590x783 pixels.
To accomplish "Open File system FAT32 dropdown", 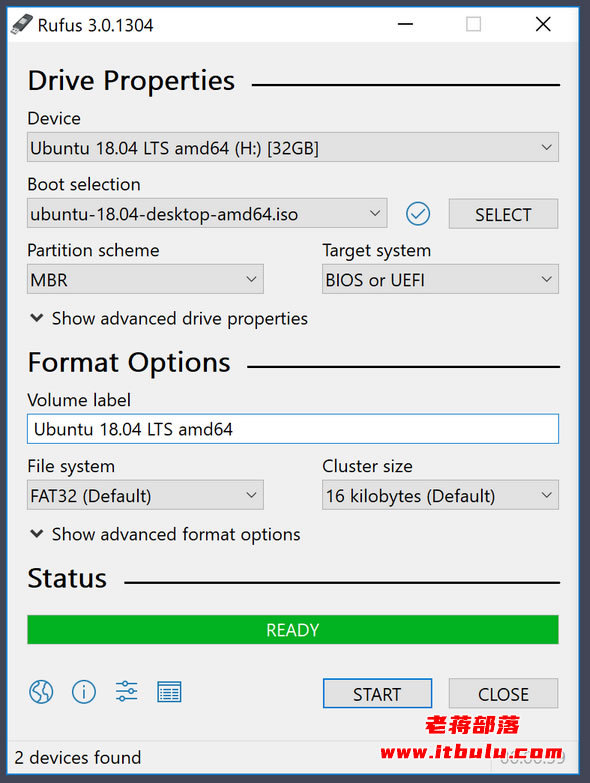I will [x=145, y=495].
